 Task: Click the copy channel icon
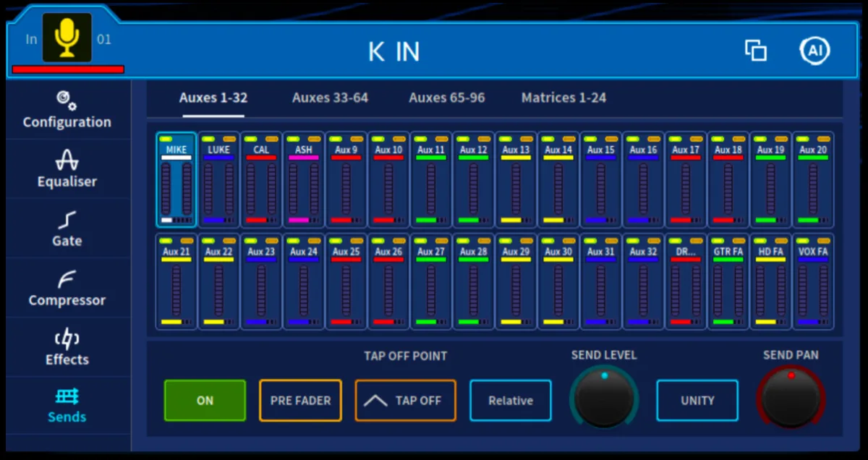pos(756,51)
